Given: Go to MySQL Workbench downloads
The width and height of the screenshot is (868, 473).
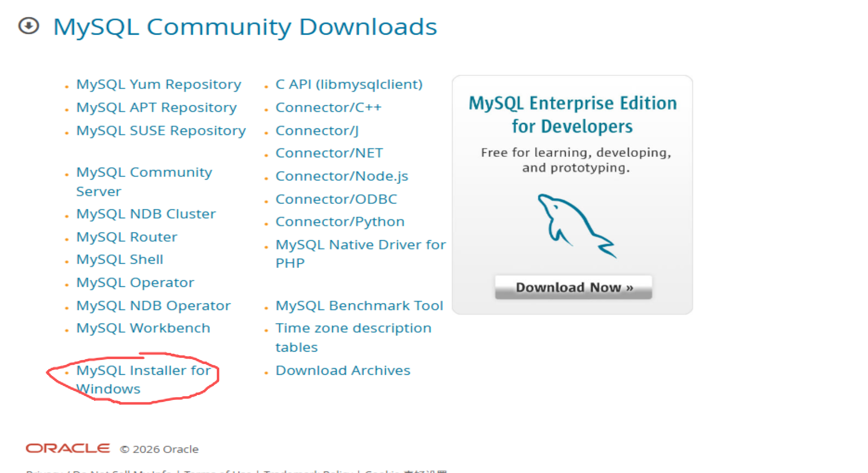Looking at the screenshot, I should (x=143, y=328).
